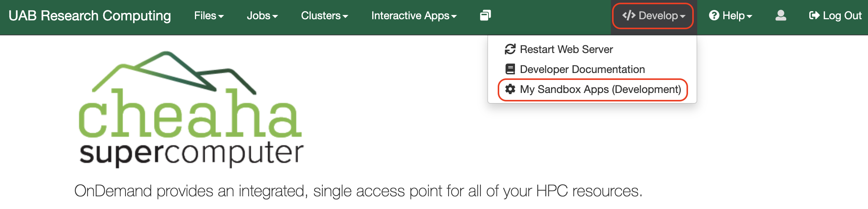Collapse the Develop menu via its caret
868x209 pixels.
click(x=683, y=17)
